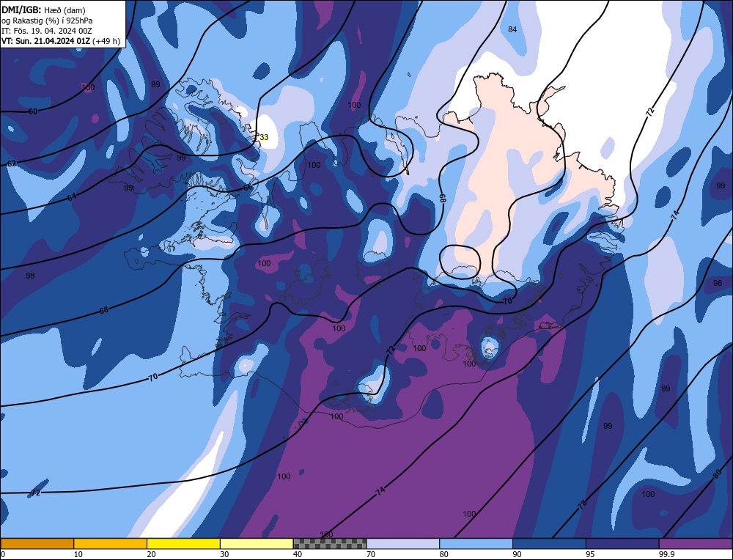Click the '(+49 h)' forecast offset text
This screenshot has height=560, width=733.
pyautogui.click(x=106, y=41)
